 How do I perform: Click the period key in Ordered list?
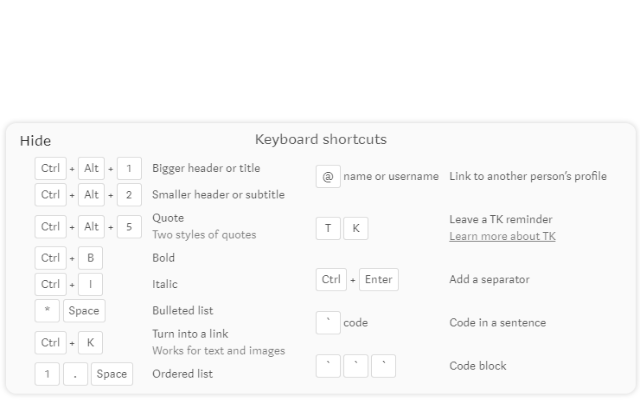(75, 374)
